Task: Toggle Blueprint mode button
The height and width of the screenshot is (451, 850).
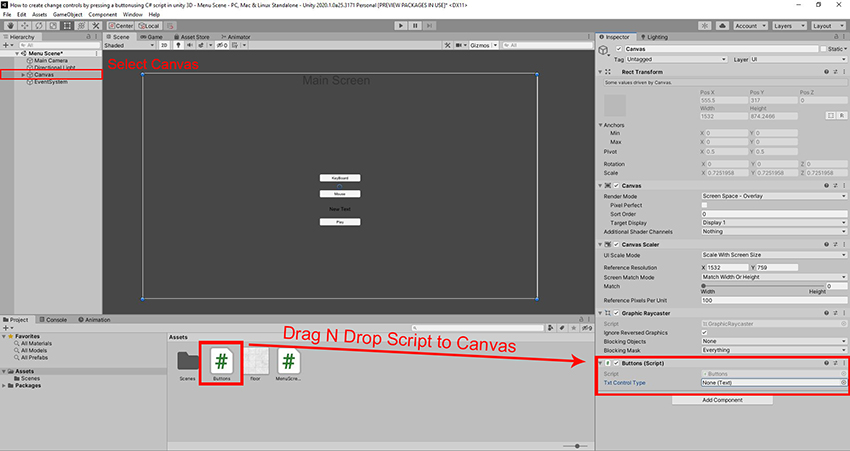Action: point(830,115)
